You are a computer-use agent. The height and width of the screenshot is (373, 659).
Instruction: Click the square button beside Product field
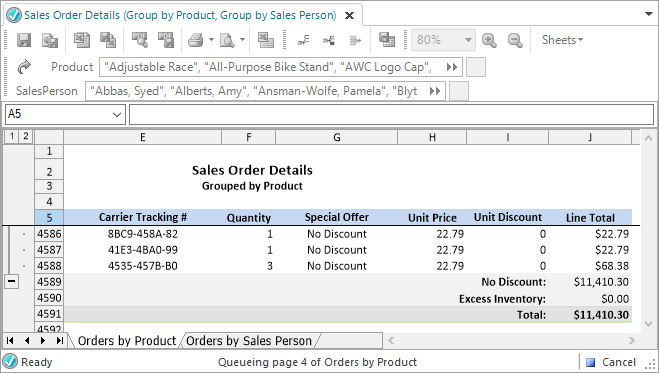476,67
